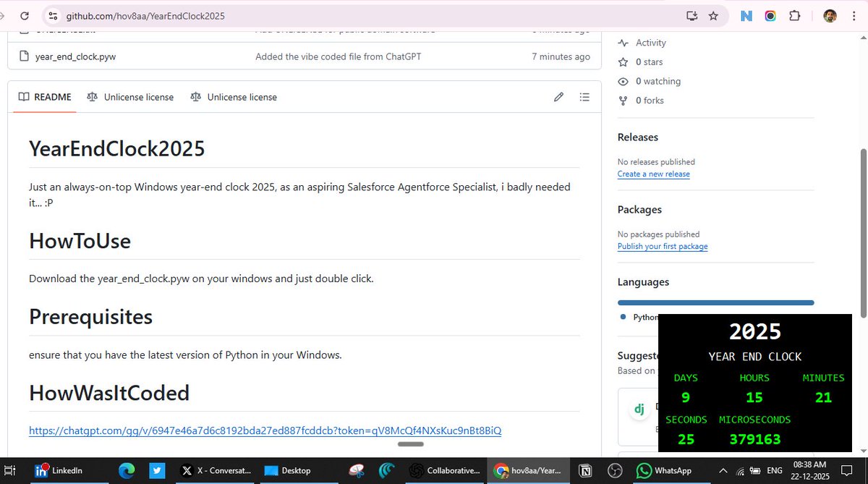Open commit 'Added the vibe coded file from ChatGPT'

click(338, 56)
